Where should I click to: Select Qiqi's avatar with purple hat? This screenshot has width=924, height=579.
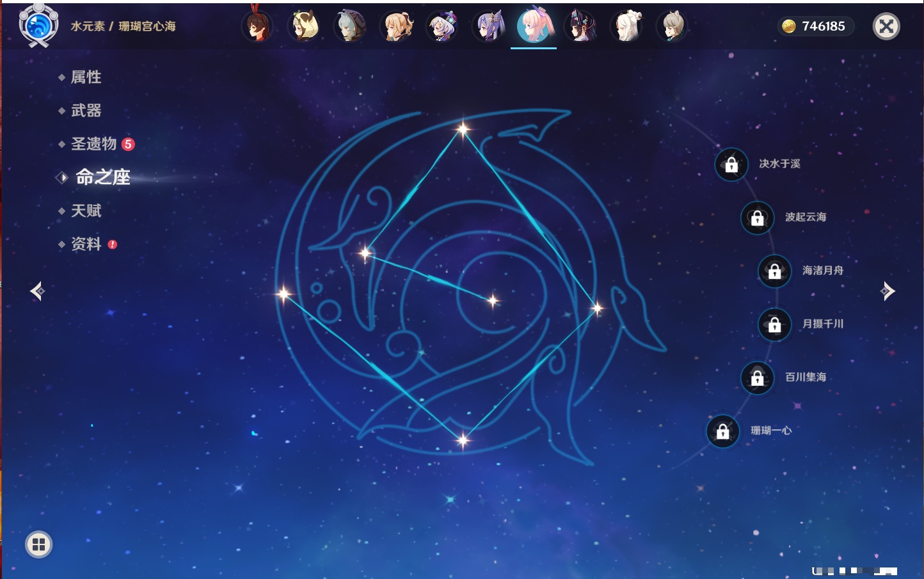pyautogui.click(x=443, y=26)
